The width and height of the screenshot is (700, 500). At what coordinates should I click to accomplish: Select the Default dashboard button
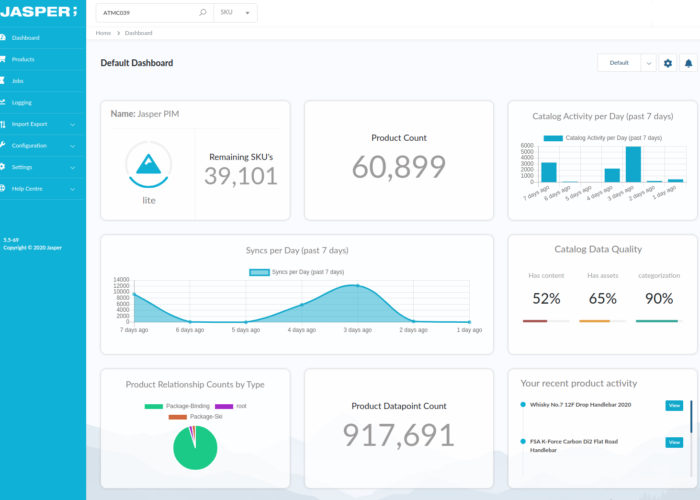point(619,63)
